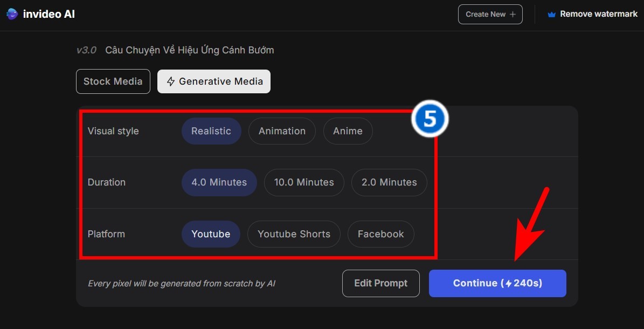
Task: Click the Visual style row label
Action: coord(113,131)
